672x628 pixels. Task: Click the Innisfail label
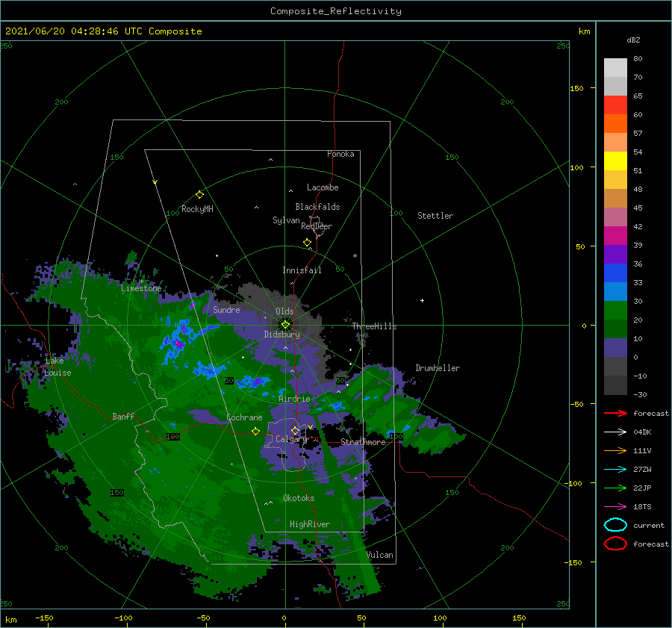[302, 270]
